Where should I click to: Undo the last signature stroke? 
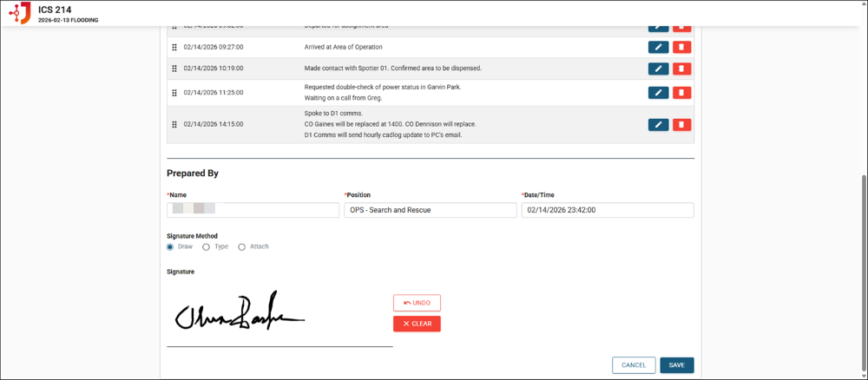(417, 303)
